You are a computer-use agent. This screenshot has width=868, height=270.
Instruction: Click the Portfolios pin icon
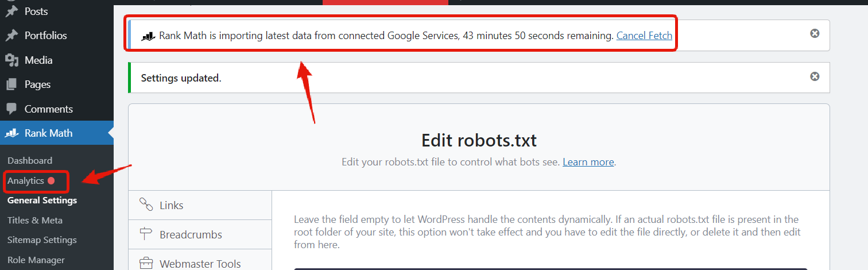pos(11,36)
